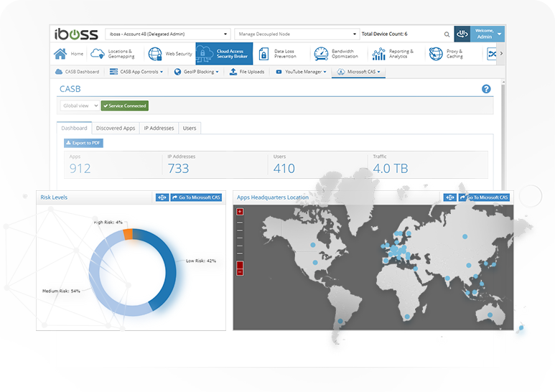Click Total Device Count: 6 text
555x392 pixels.
click(384, 34)
